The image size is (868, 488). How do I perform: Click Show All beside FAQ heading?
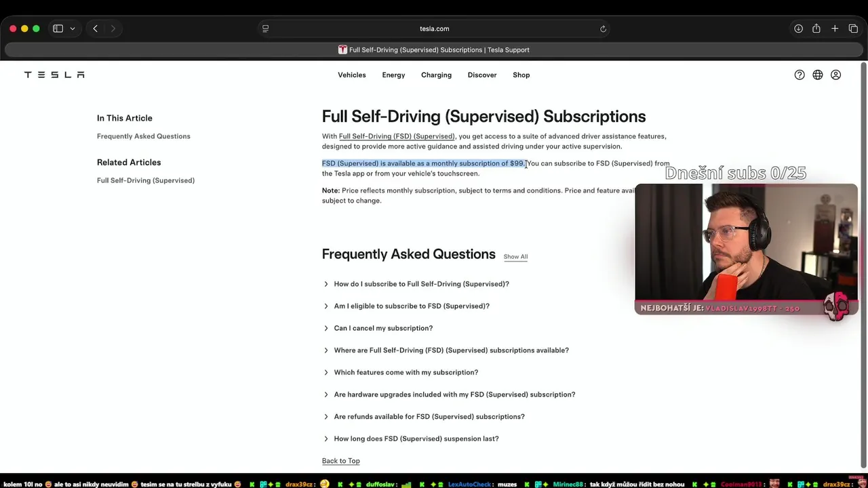[515, 256]
